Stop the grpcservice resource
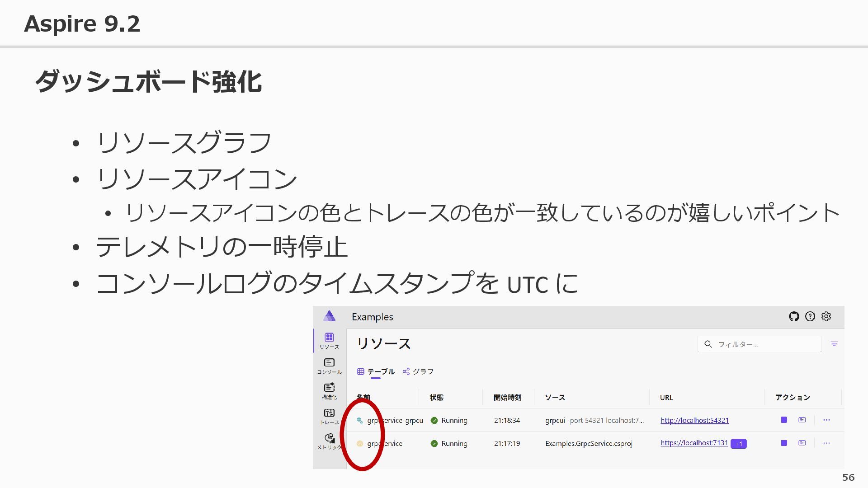 [784, 443]
